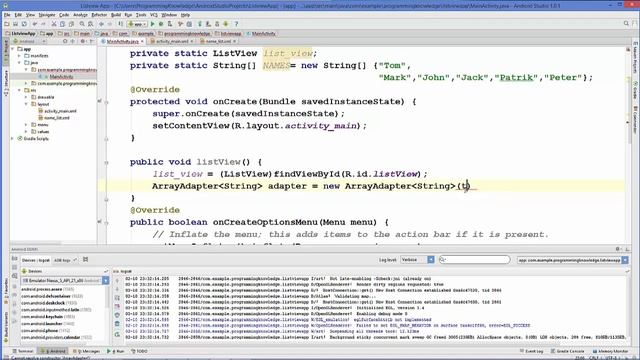The width and height of the screenshot is (640, 360).
Task: Expand the drawable folder
Action: coord(27,97)
